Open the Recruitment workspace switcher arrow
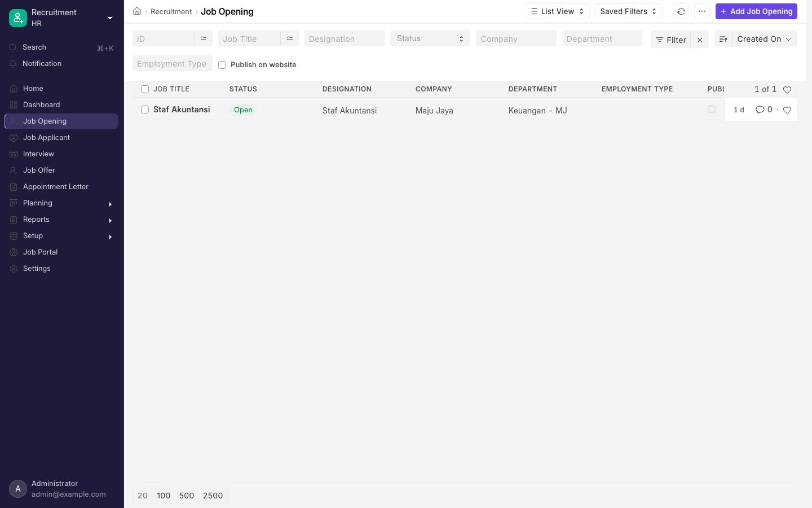The height and width of the screenshot is (508, 812). coord(110,18)
